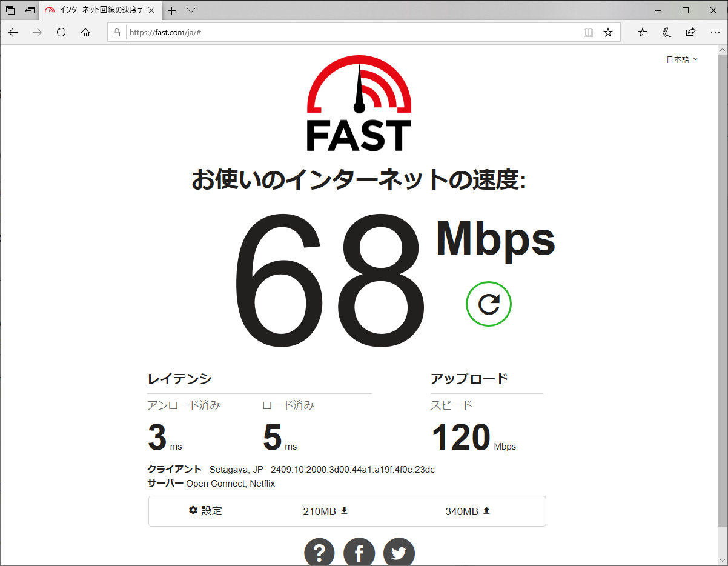This screenshot has height=566, width=728.
Task: Click the Add notes pen icon
Action: tap(666, 33)
